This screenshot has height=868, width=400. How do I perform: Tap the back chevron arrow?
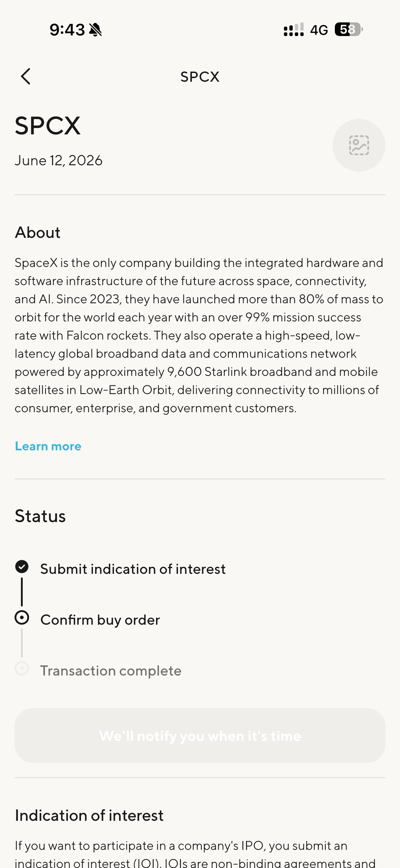pyautogui.click(x=26, y=77)
